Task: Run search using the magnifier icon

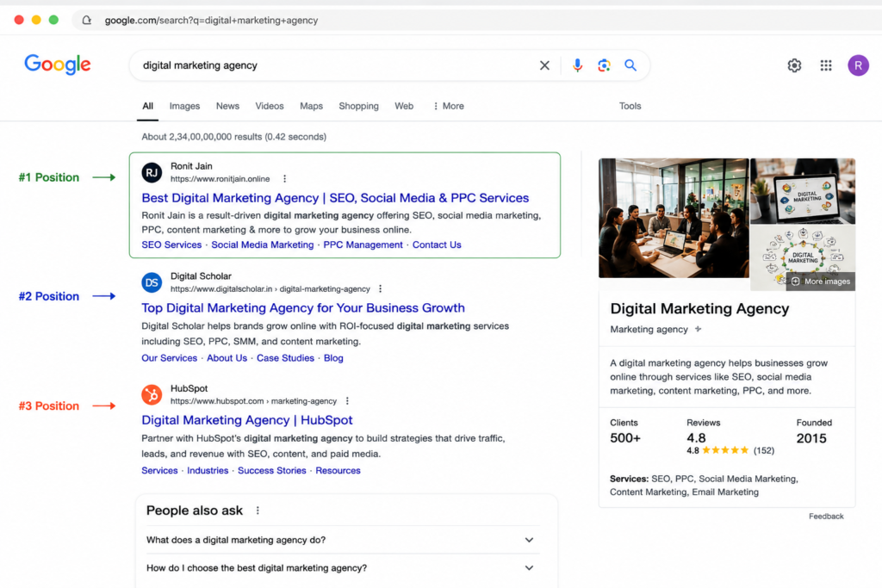Action: (630, 65)
